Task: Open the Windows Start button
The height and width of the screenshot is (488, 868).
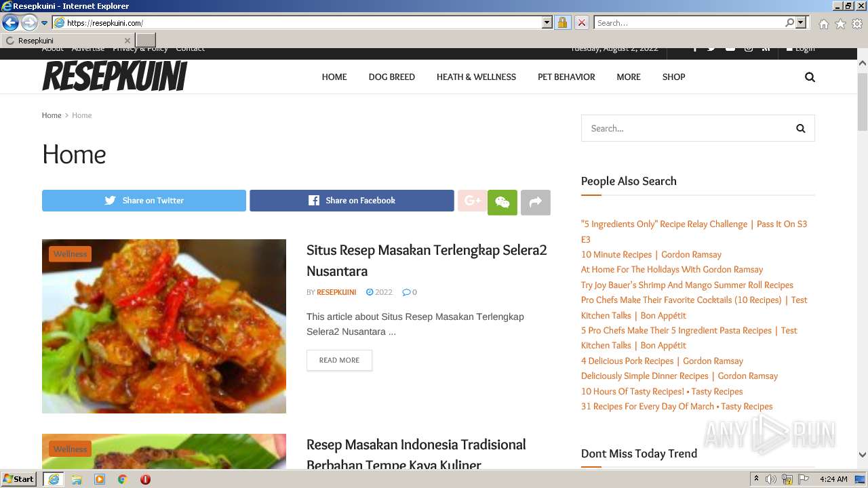Action: click(x=19, y=479)
